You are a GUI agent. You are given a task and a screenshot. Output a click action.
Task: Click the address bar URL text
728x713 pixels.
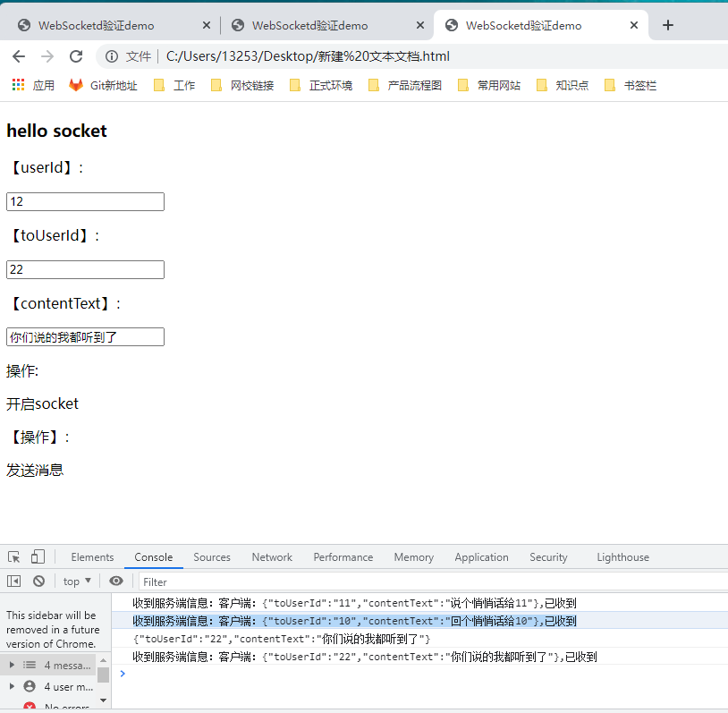coord(308,56)
